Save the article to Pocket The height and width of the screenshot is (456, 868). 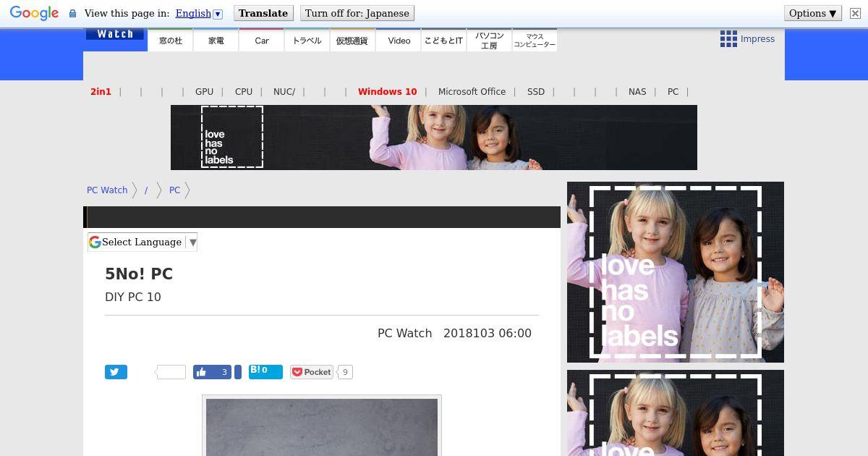click(x=311, y=372)
